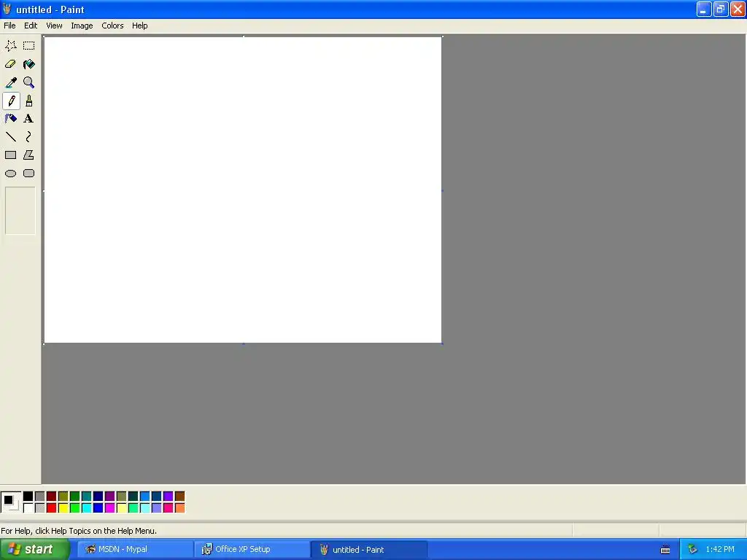This screenshot has width=747, height=560.
Task: Select the magenta palette swatch
Action: point(109,508)
